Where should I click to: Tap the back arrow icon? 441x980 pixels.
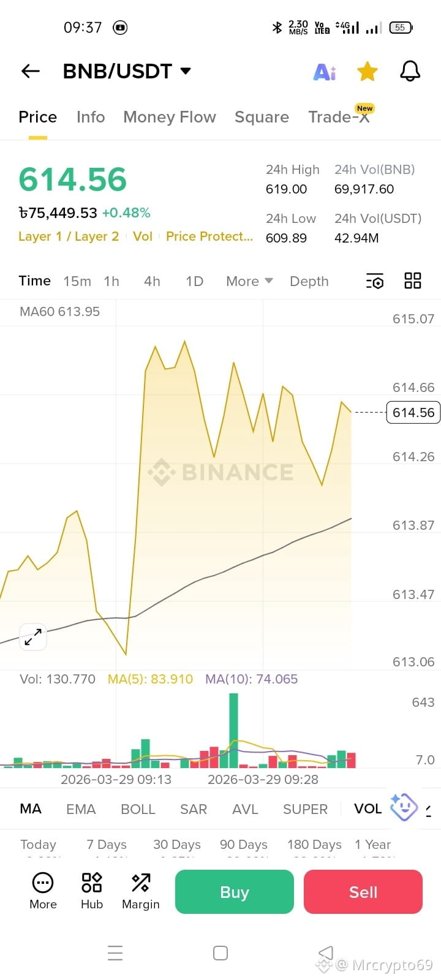click(30, 71)
